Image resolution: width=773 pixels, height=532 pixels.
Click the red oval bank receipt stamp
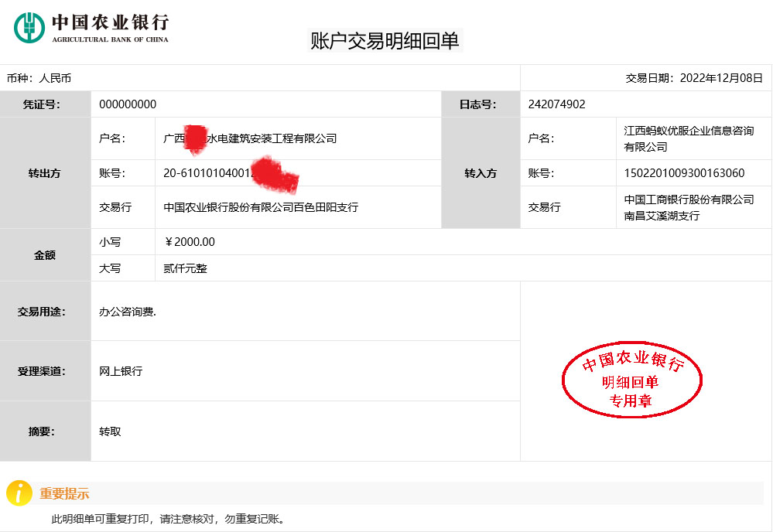click(632, 380)
